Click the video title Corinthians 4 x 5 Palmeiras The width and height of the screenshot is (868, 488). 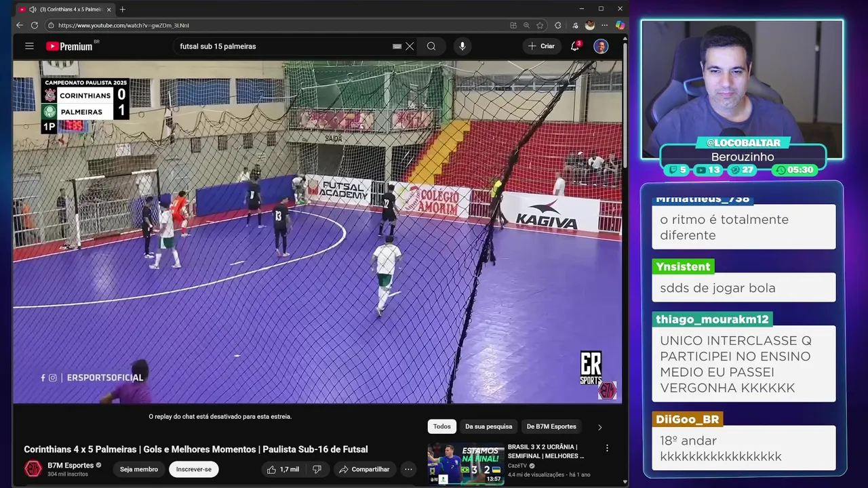pos(196,449)
